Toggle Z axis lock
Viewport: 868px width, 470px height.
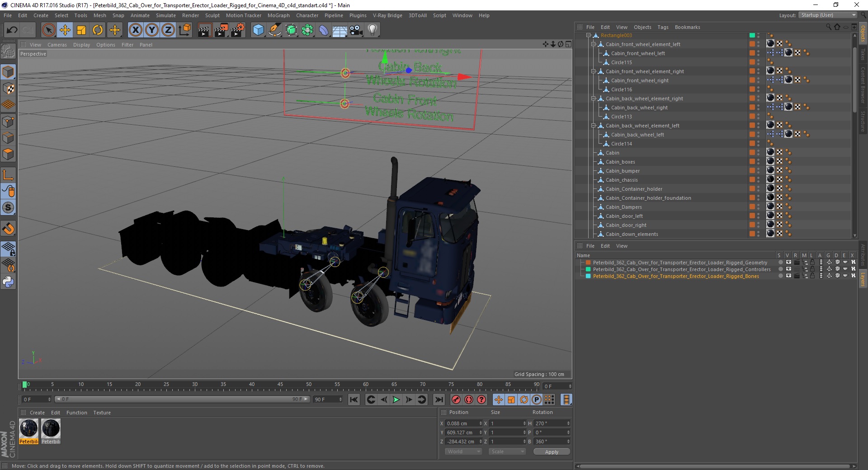click(x=168, y=30)
